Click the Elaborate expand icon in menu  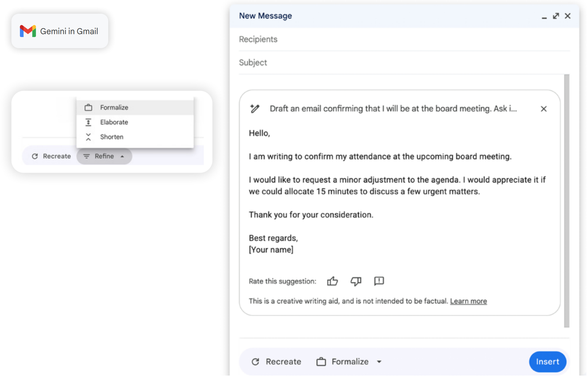(x=88, y=122)
